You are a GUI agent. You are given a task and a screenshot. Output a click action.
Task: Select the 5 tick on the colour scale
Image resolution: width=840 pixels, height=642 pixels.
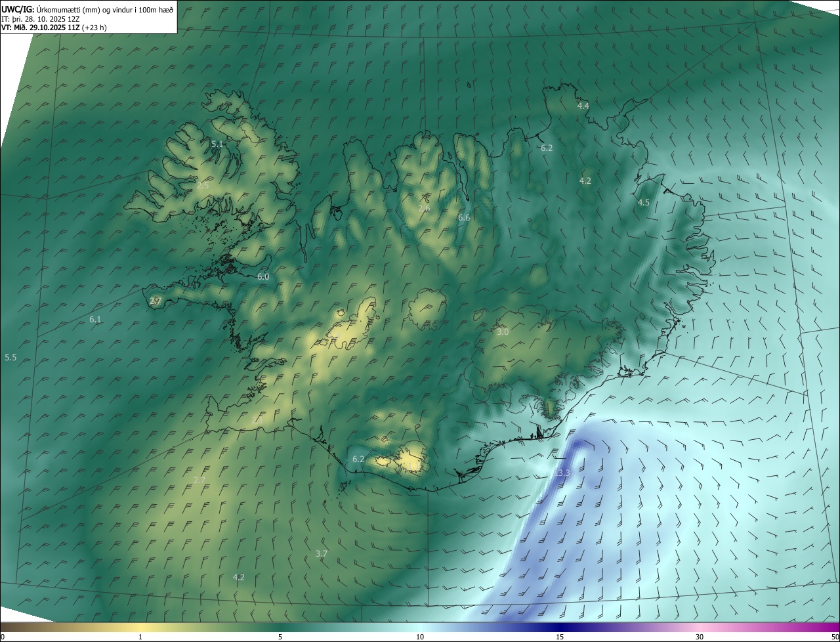click(280, 637)
